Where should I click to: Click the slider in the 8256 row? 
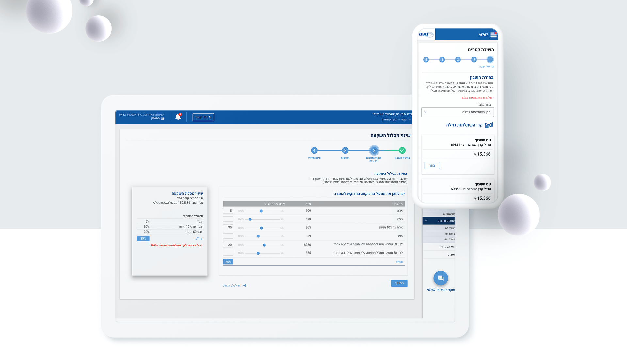(x=264, y=245)
